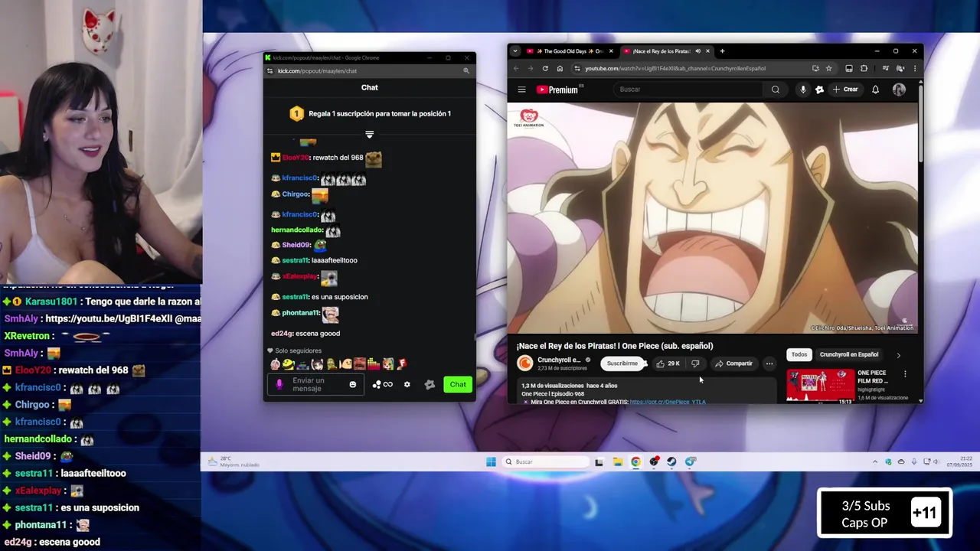980x551 pixels.
Task: Click username ElooY20 in Kick chat
Action: tap(296, 158)
